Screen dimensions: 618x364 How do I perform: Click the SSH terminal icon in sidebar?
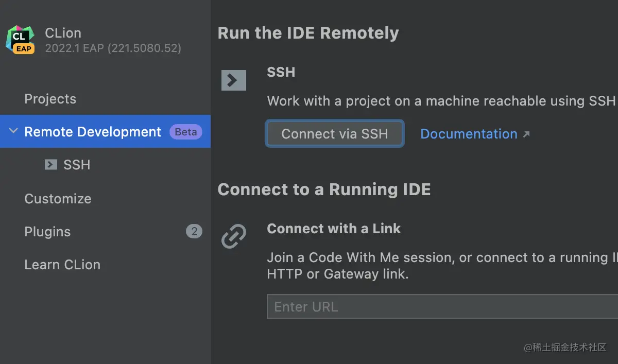coord(50,165)
